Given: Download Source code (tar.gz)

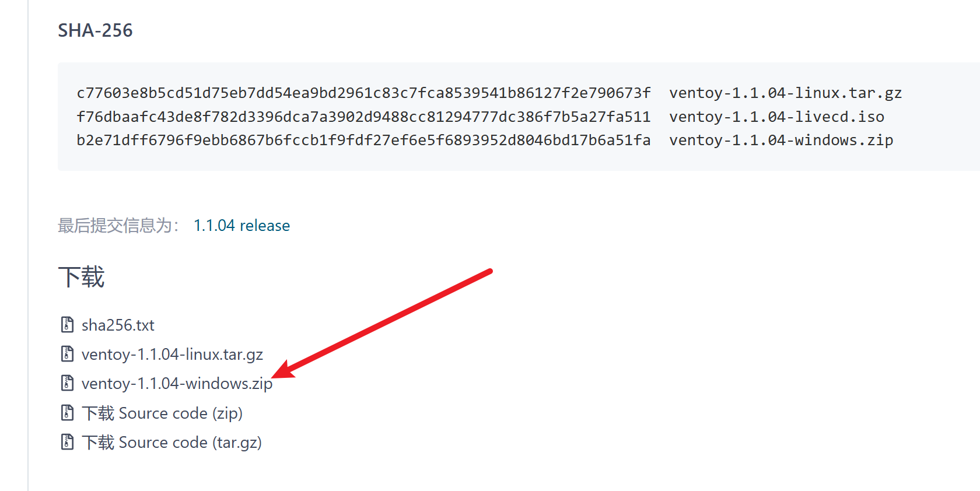Looking at the screenshot, I should (171, 442).
